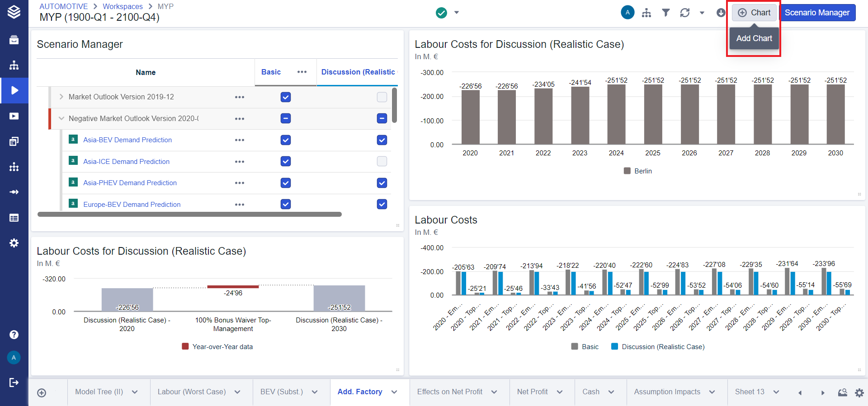Click the filter funnel icon in header
868x406 pixels.
coord(665,13)
